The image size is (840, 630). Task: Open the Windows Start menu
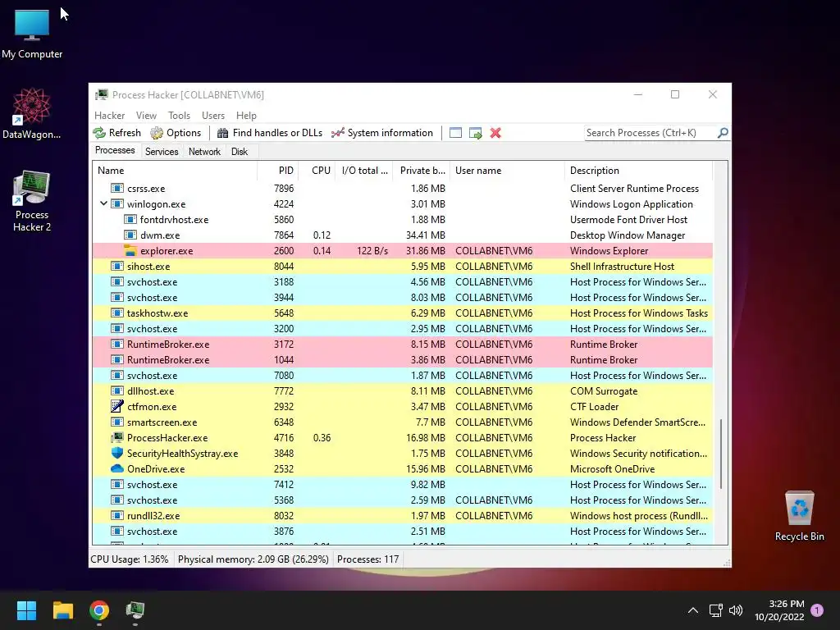(x=26, y=610)
